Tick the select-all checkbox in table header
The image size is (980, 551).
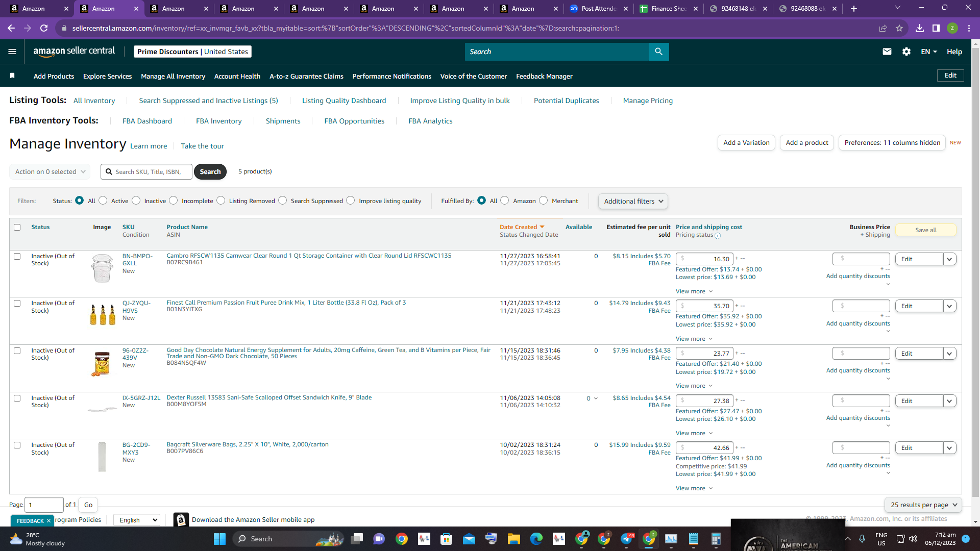click(x=17, y=228)
